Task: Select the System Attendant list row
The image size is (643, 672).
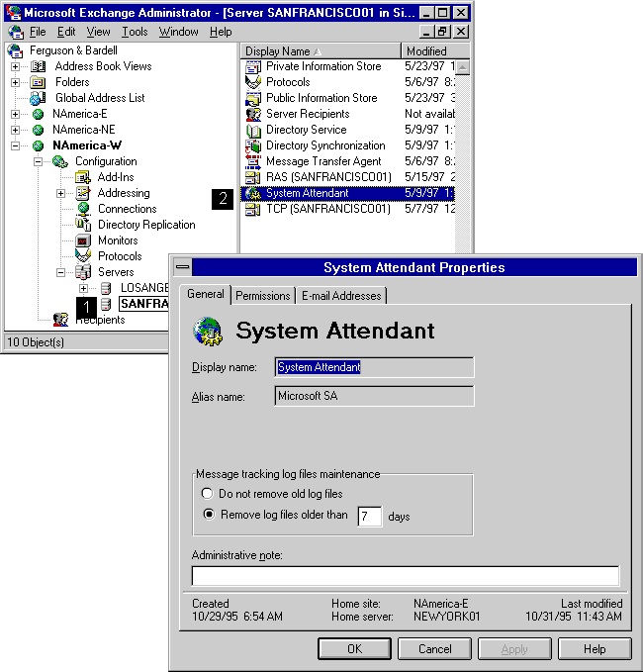Action: tap(347, 193)
